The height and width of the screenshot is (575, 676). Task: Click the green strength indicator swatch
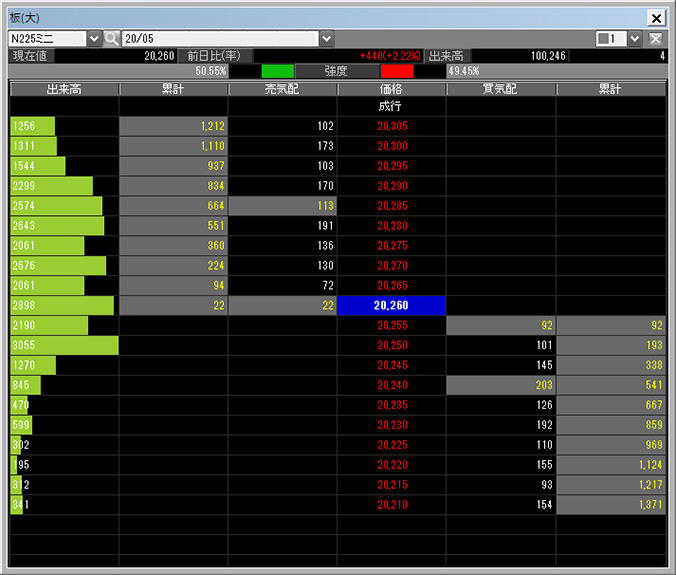(x=278, y=71)
